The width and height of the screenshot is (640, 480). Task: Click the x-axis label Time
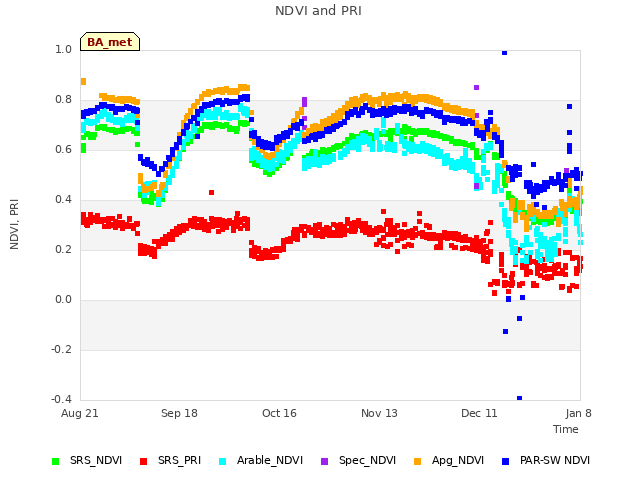point(566,429)
